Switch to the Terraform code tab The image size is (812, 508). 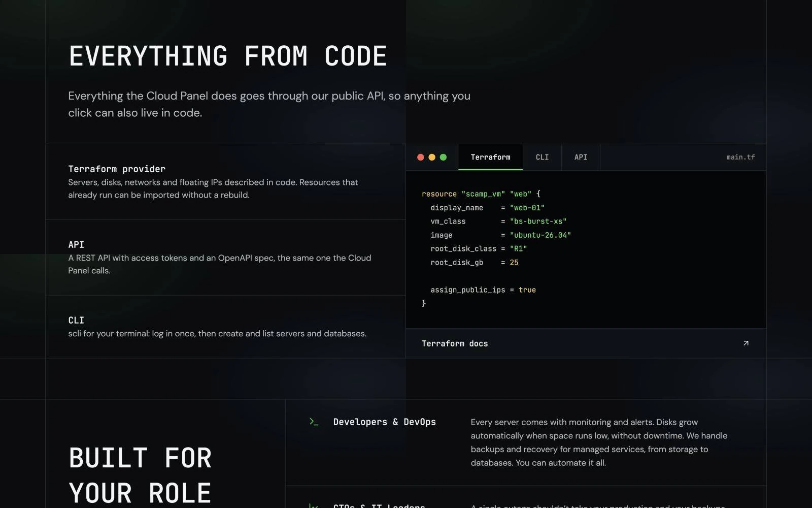coord(490,157)
